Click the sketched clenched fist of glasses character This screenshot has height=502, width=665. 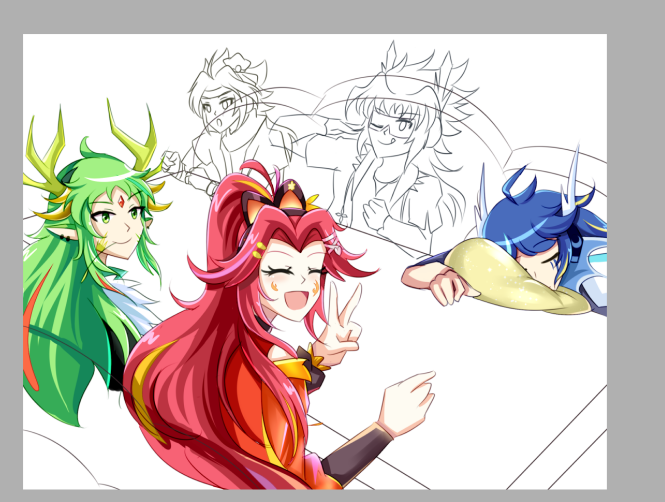click(374, 214)
